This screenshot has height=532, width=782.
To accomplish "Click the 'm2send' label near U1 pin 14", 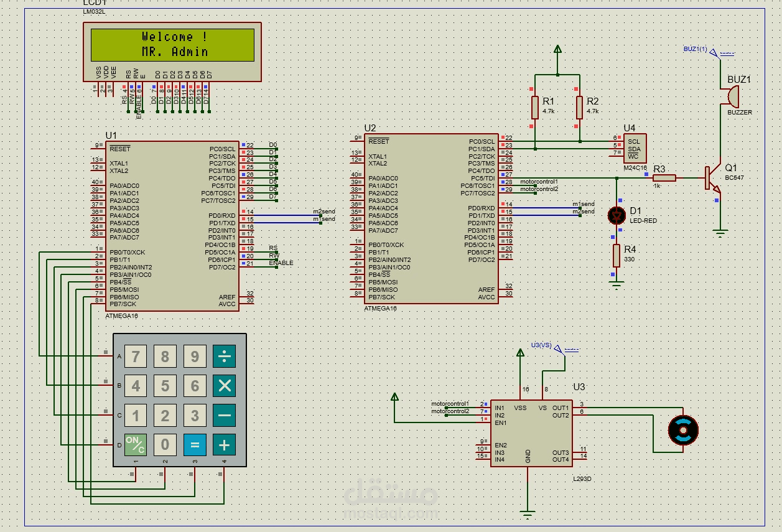I will coord(324,212).
